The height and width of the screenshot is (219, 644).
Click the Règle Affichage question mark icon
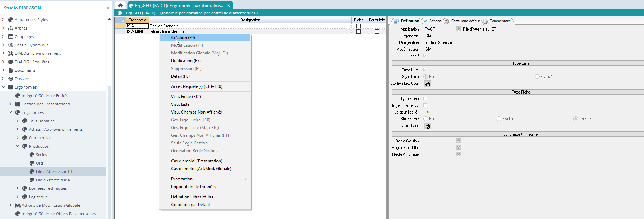[458, 154]
